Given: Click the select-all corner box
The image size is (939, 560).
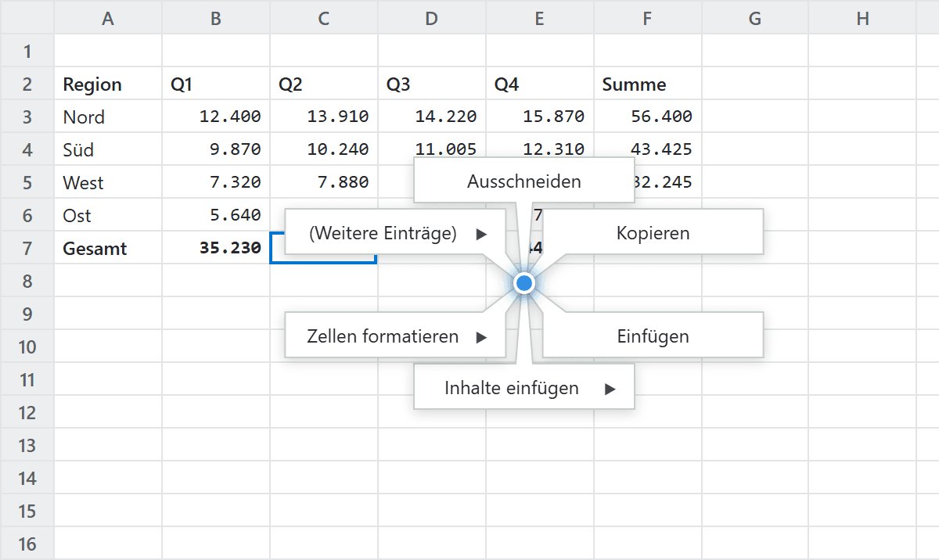Looking at the screenshot, I should click(27, 19).
